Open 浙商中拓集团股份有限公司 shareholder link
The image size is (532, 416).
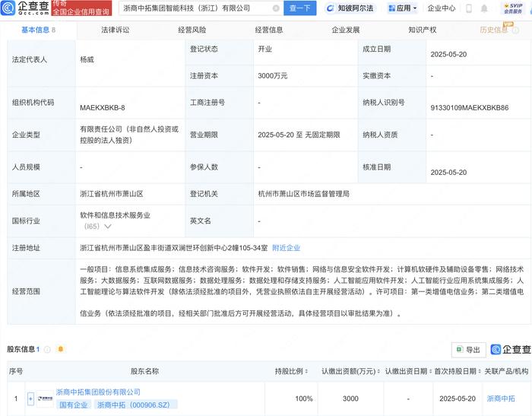click(x=98, y=392)
